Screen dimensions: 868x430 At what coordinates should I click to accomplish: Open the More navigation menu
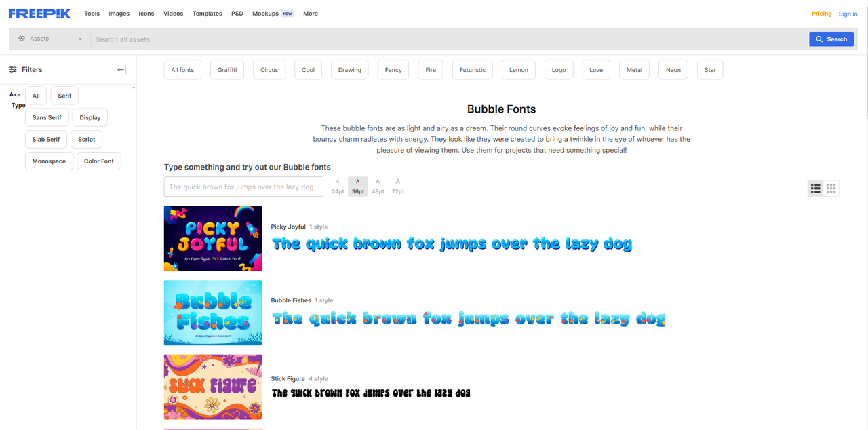[x=311, y=14]
